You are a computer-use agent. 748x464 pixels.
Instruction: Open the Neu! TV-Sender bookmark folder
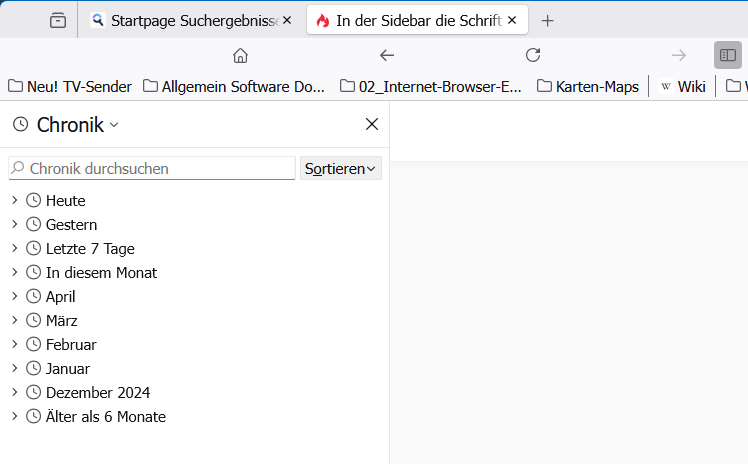[70, 87]
